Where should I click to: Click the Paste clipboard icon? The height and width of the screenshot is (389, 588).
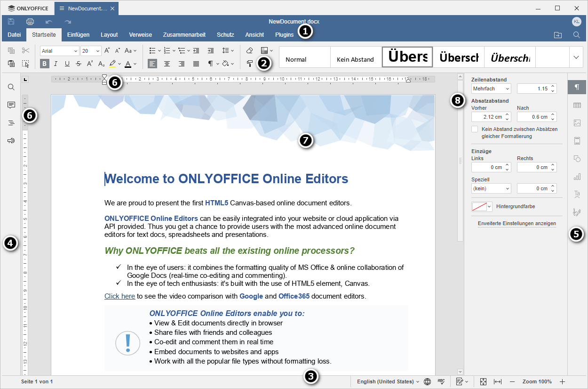(11, 64)
